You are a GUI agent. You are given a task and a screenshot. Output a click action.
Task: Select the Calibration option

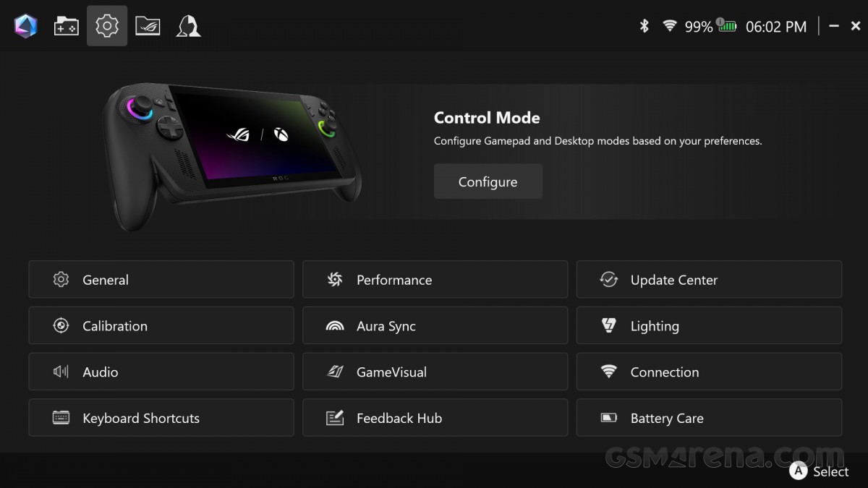[161, 326]
